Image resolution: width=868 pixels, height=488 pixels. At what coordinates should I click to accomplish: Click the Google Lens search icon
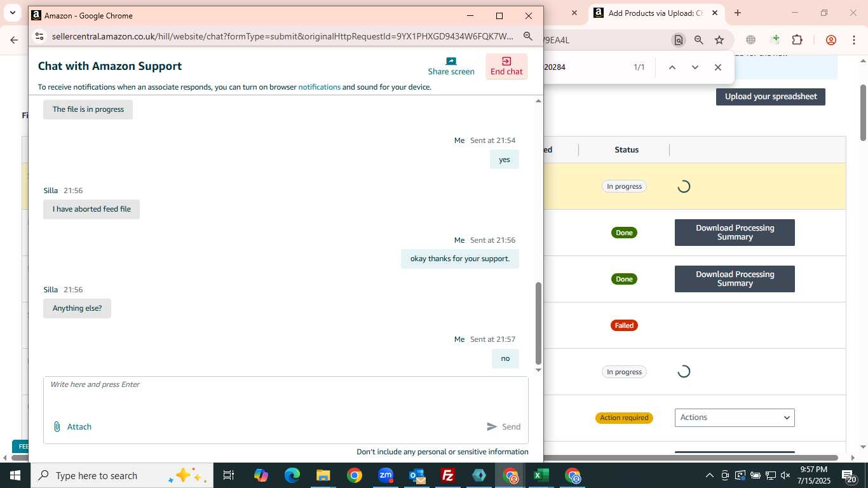coord(679,40)
